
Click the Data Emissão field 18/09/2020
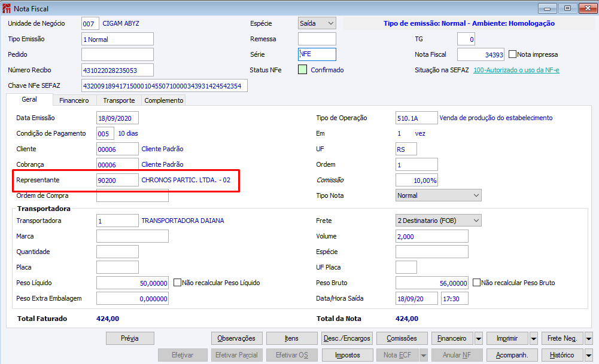tap(117, 118)
